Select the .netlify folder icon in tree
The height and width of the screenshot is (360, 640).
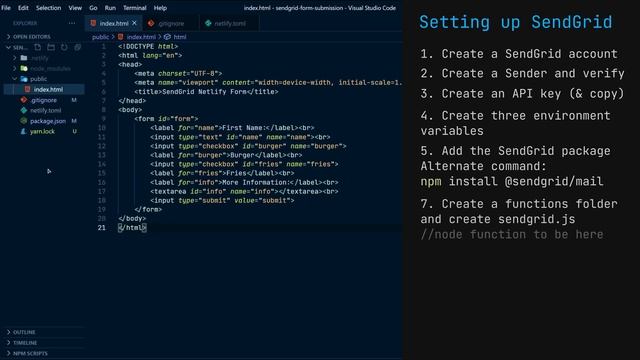[24, 58]
